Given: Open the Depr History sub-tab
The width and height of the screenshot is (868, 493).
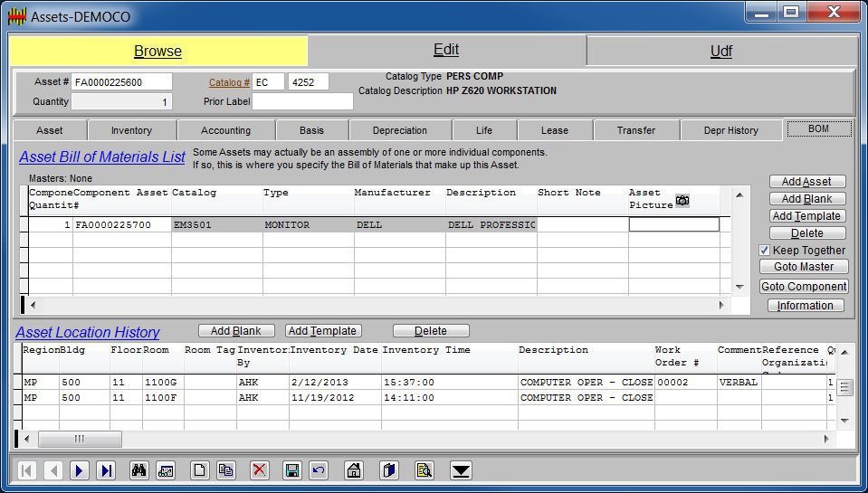Looking at the screenshot, I should pos(730,130).
